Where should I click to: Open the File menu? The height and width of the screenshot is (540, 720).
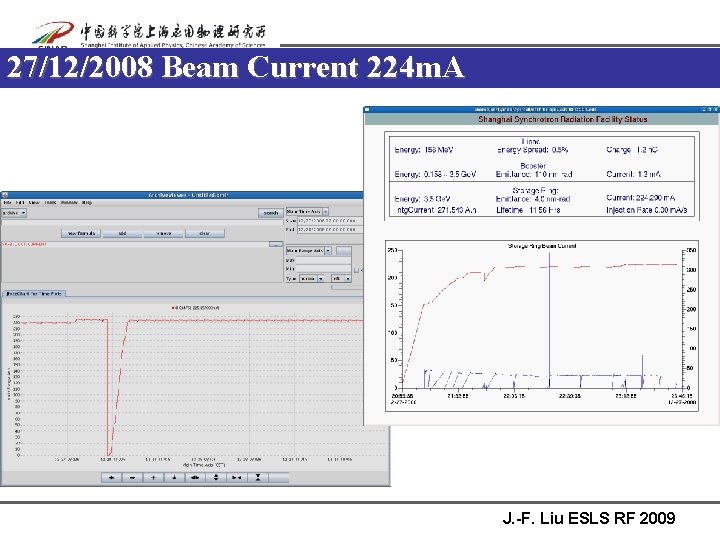pos(7,202)
